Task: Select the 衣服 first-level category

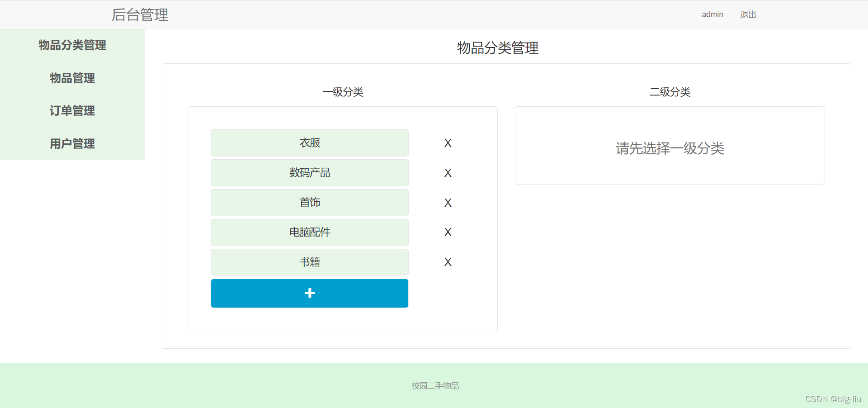Action: (310, 143)
